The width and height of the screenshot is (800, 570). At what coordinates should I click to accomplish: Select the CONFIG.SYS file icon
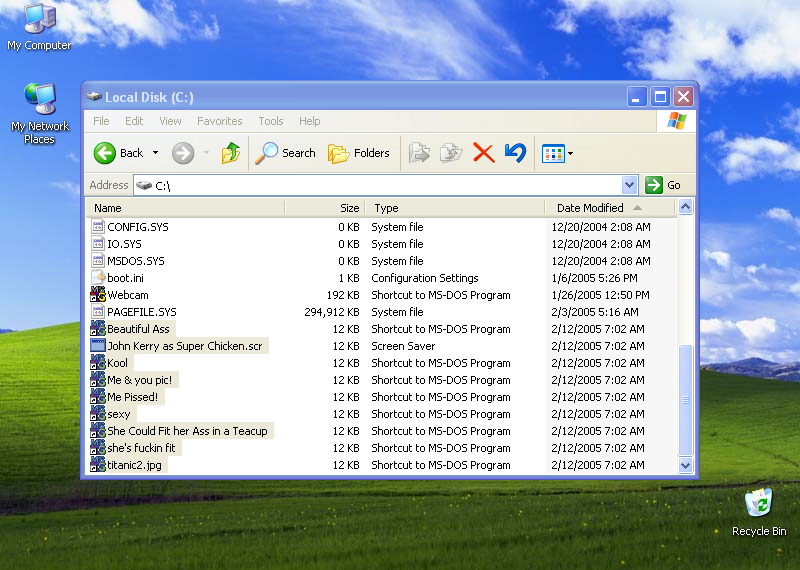[x=98, y=227]
